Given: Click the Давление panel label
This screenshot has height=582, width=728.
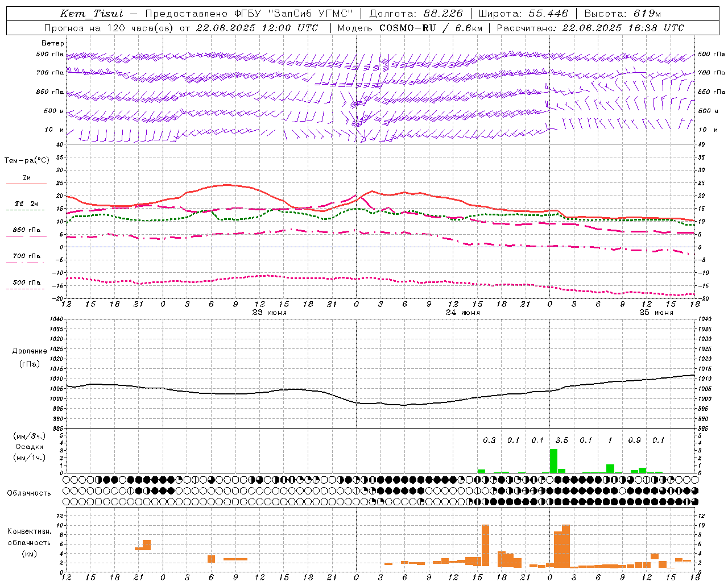Looking at the screenshot, I should point(30,351).
